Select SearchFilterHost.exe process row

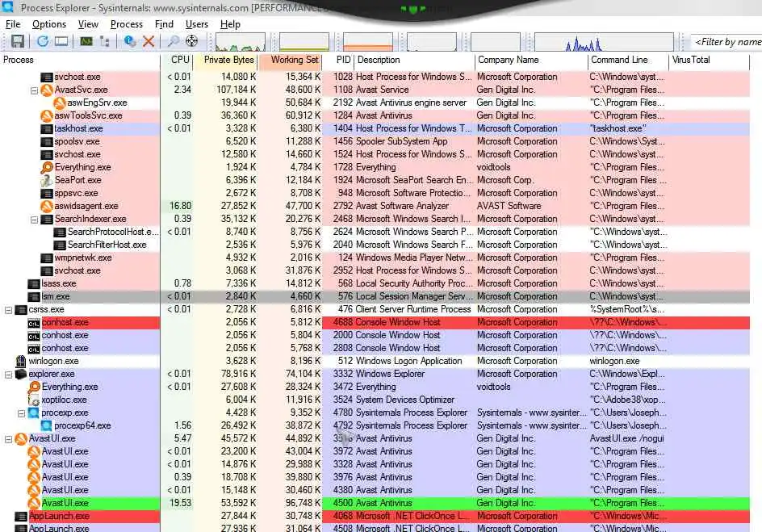coord(375,245)
